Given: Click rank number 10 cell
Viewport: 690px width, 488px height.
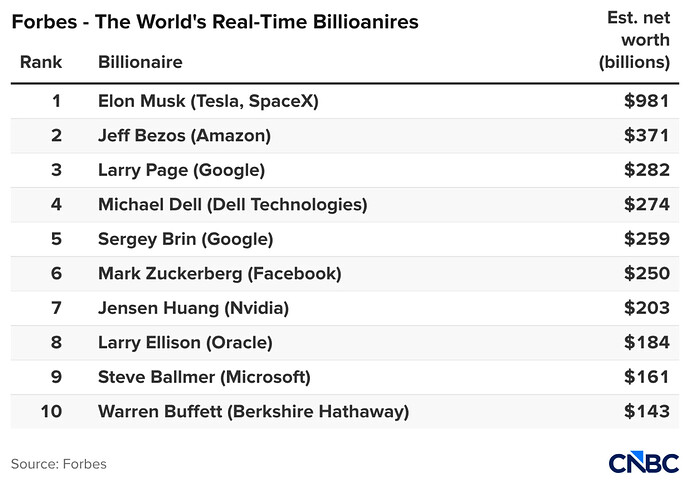Looking at the screenshot, I should coord(51,411).
